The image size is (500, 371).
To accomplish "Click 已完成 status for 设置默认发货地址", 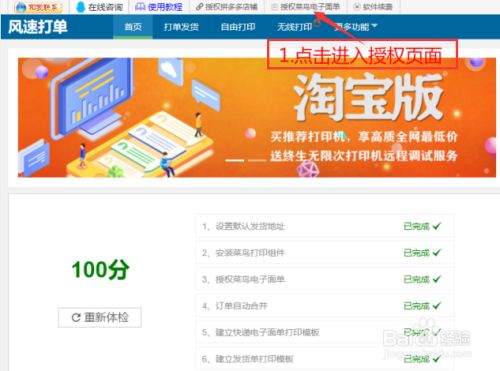I will (x=422, y=226).
